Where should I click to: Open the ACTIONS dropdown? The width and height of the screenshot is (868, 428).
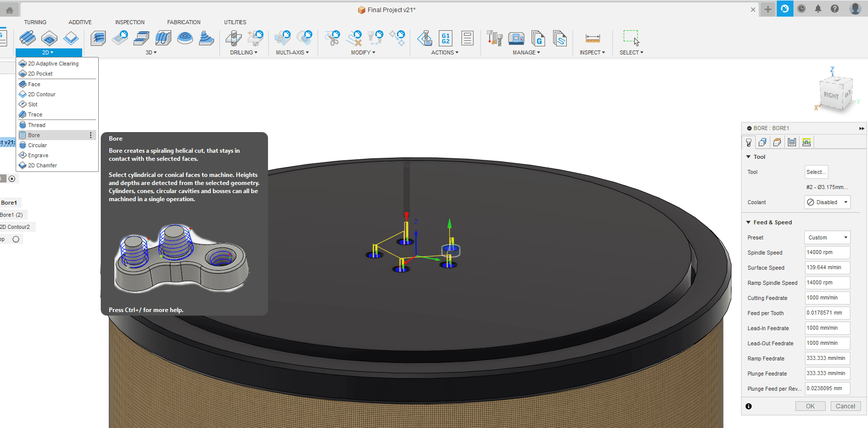pyautogui.click(x=445, y=52)
